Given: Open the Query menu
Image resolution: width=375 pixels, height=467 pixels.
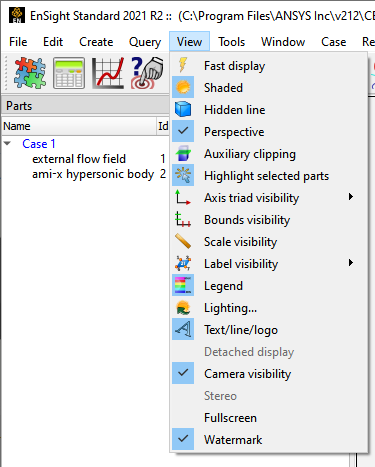Looking at the screenshot, I should pos(145,42).
